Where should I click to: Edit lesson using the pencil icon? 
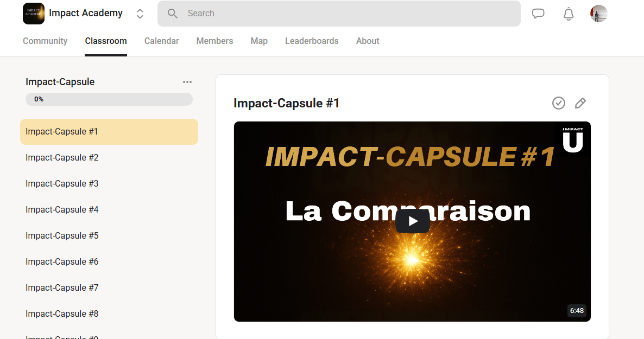pyautogui.click(x=580, y=103)
